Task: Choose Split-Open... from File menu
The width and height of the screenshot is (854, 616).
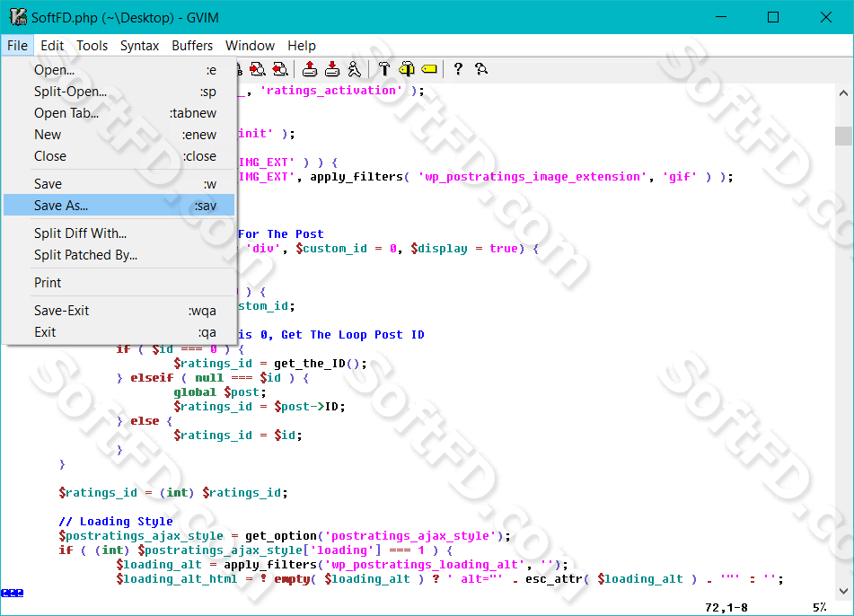Action: 119,92
